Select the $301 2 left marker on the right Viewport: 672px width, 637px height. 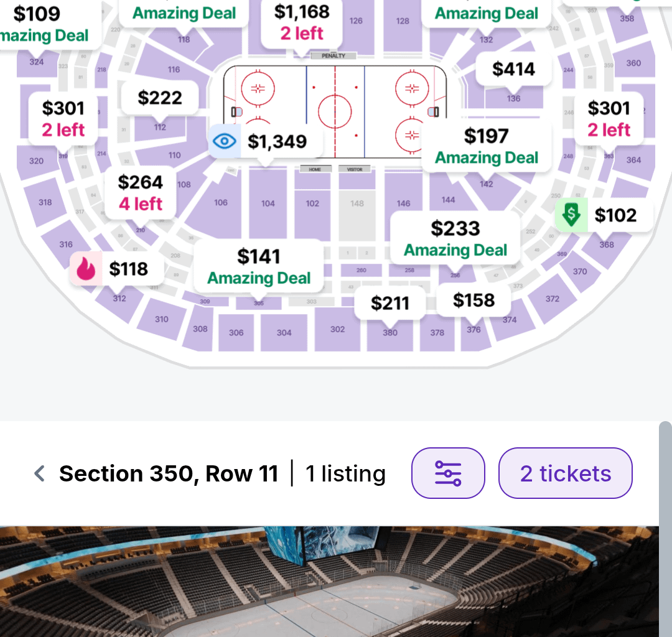[609, 119]
